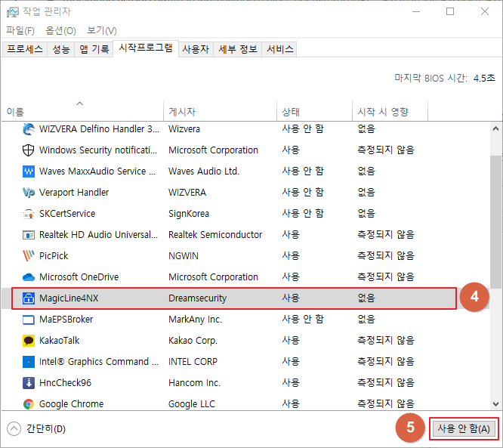The width and height of the screenshot is (503, 448).
Task: Click the HncCheck96 icon
Action: pyautogui.click(x=29, y=383)
